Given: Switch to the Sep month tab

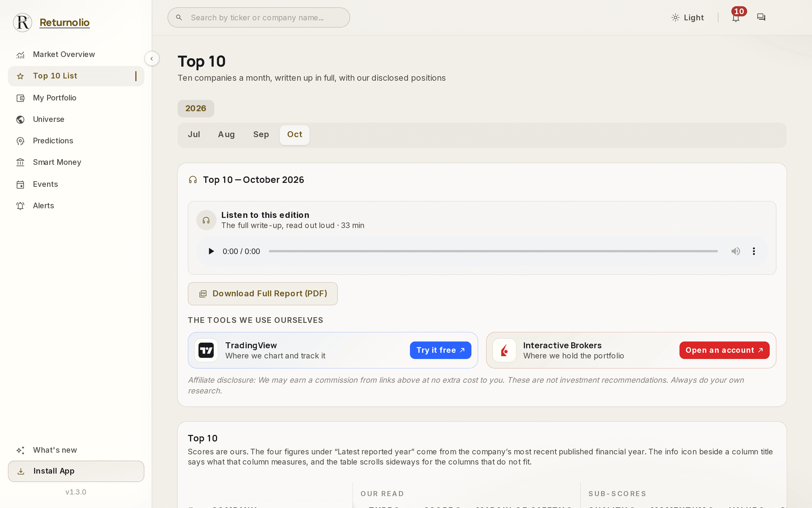Looking at the screenshot, I should click(x=261, y=135).
